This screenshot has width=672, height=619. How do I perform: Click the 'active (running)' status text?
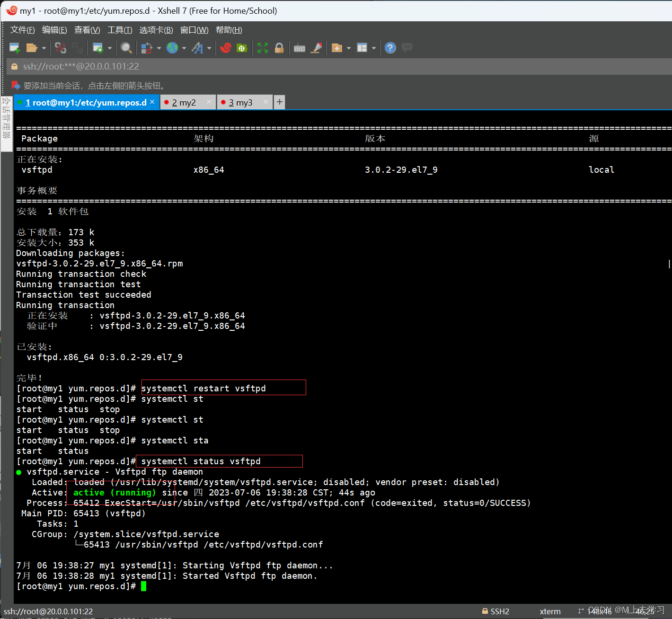click(x=115, y=493)
